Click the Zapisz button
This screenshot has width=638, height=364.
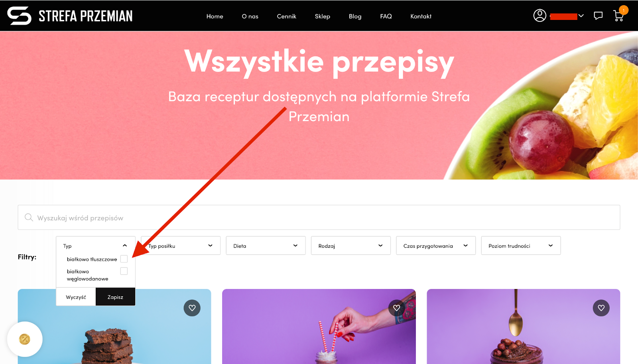[115, 297]
